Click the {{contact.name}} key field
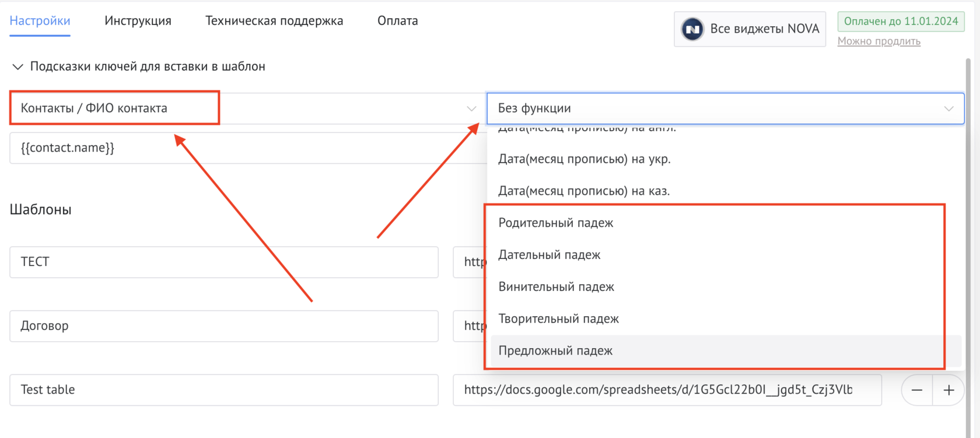The width and height of the screenshot is (980, 438). (x=245, y=148)
